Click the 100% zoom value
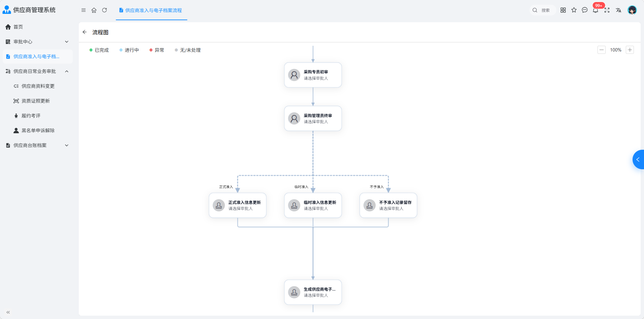 pos(616,50)
